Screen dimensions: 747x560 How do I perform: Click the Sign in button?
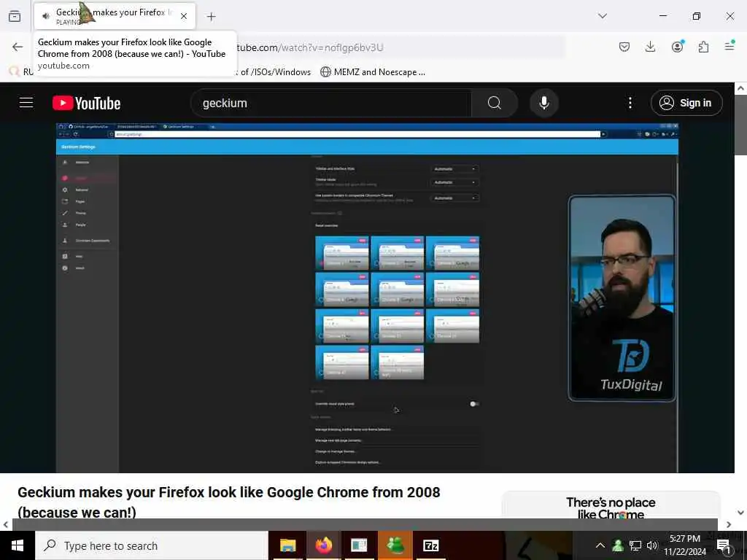[x=686, y=103]
